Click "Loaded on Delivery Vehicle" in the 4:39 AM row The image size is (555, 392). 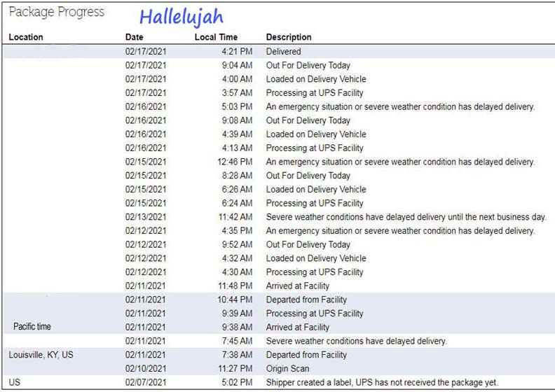click(316, 134)
